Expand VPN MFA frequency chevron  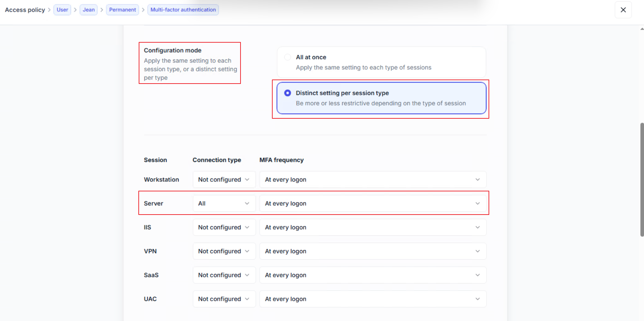pyautogui.click(x=477, y=251)
